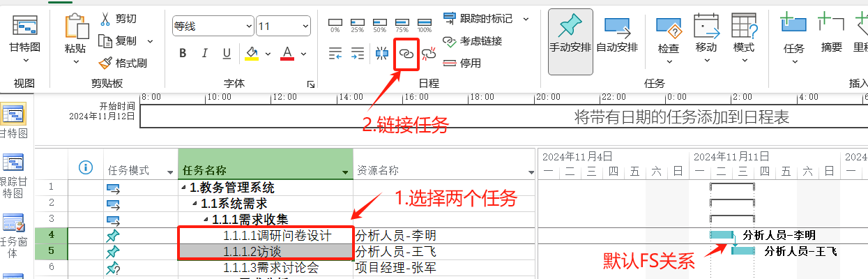Viewport: 868px width, 279px height.
Task: Click the unlink tasks icon
Action: [x=429, y=53]
